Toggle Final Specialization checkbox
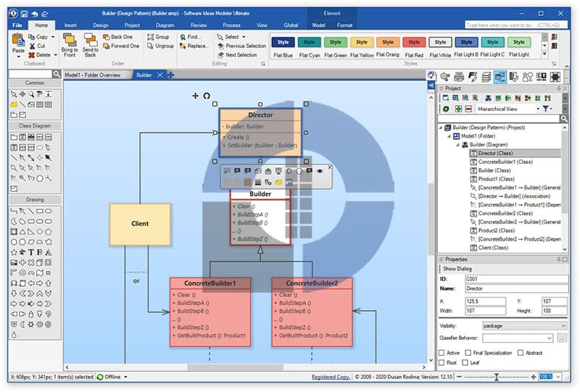The width and height of the screenshot is (580, 392). coord(468,353)
